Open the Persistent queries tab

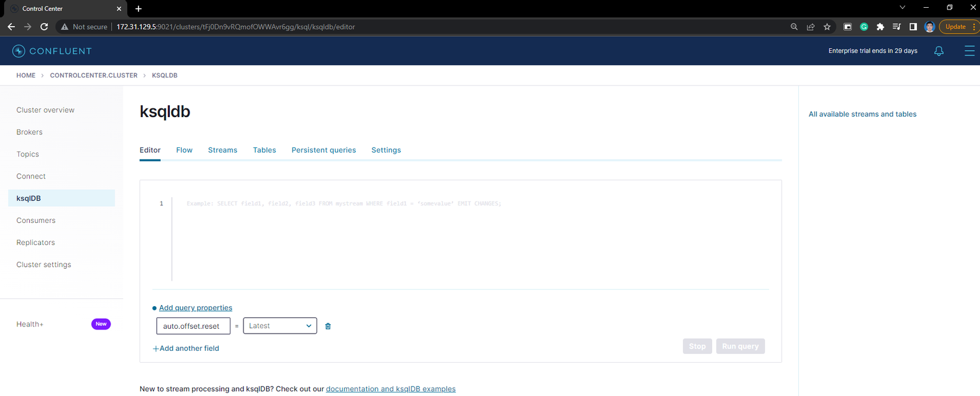[324, 150]
